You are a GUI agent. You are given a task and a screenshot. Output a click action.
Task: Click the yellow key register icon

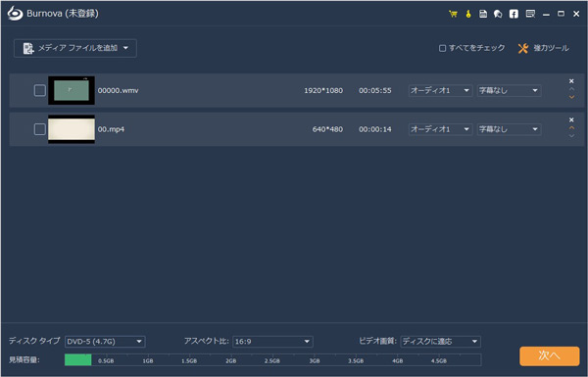click(468, 14)
